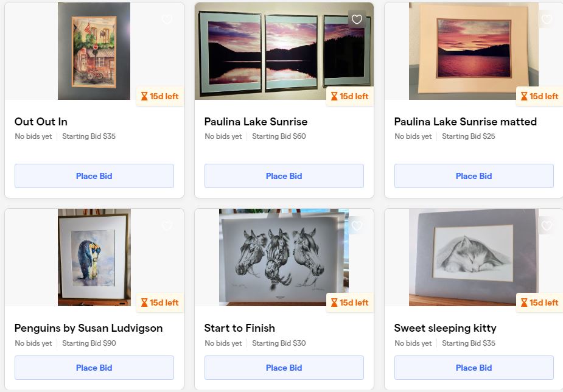The image size is (563, 392).
Task: Toggle heart icon on Paulina Lake Sunrise
Action: click(x=357, y=19)
